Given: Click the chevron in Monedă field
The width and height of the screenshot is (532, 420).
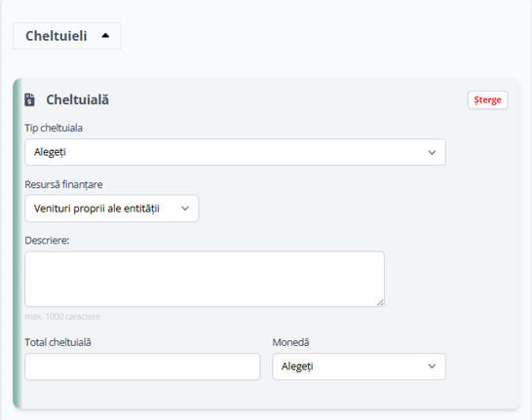Looking at the screenshot, I should tap(432, 366).
